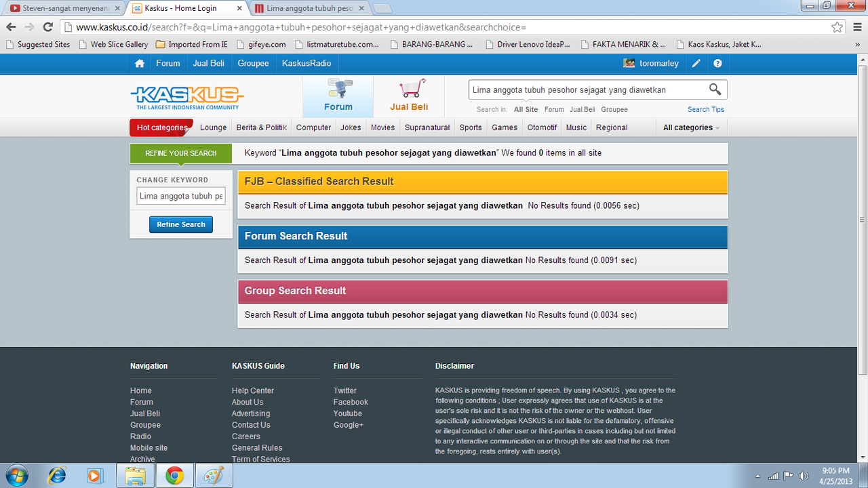The width and height of the screenshot is (868, 488).
Task: Select Forum search scope under search box
Action: pyautogui.click(x=554, y=109)
